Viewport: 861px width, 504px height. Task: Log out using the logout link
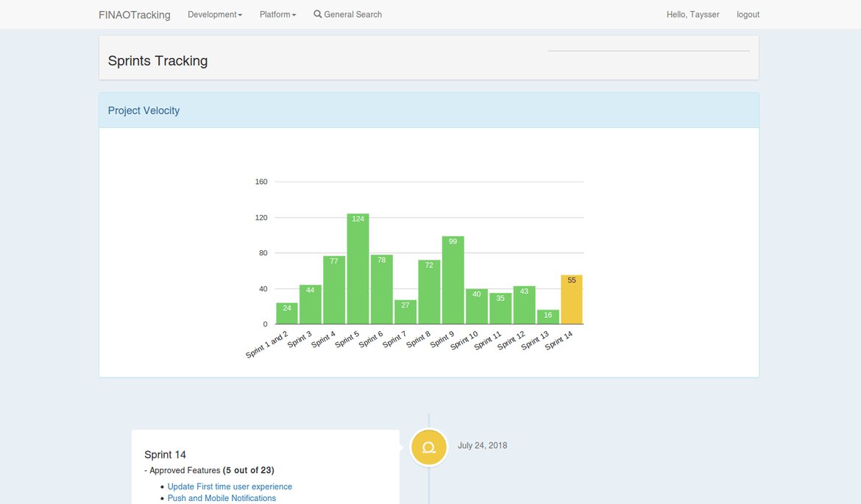pos(748,15)
